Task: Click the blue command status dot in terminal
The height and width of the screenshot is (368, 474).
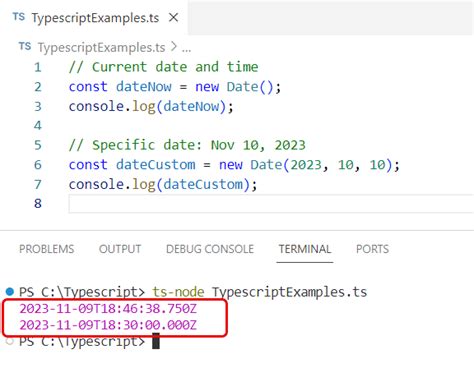Action: point(10,292)
